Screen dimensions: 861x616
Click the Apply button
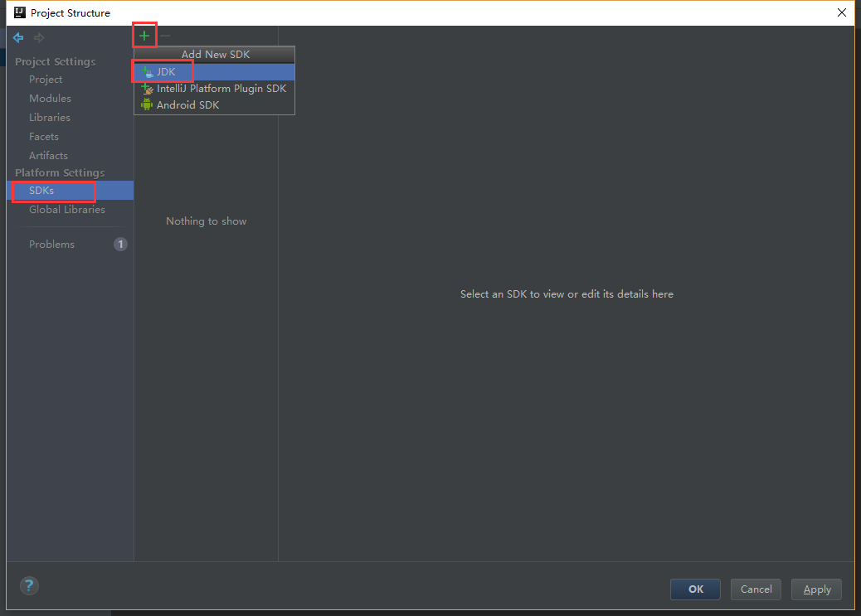[x=816, y=589]
